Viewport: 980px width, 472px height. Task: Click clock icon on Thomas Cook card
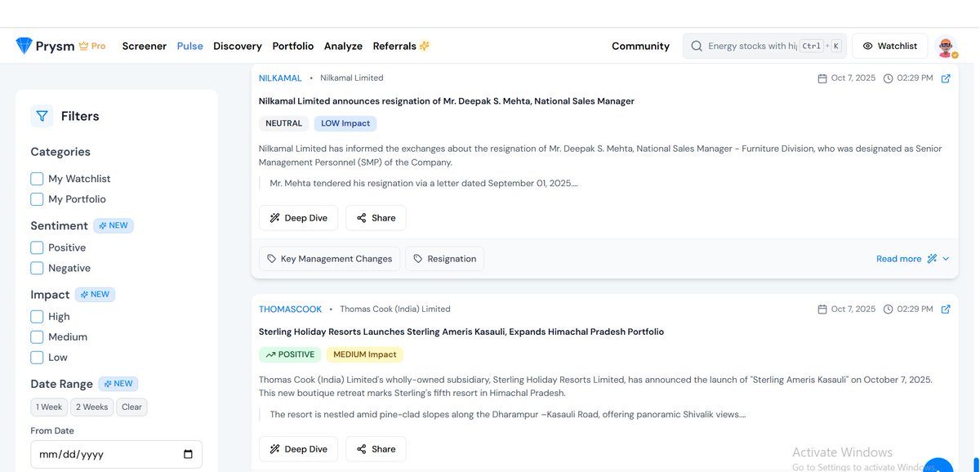(x=888, y=309)
